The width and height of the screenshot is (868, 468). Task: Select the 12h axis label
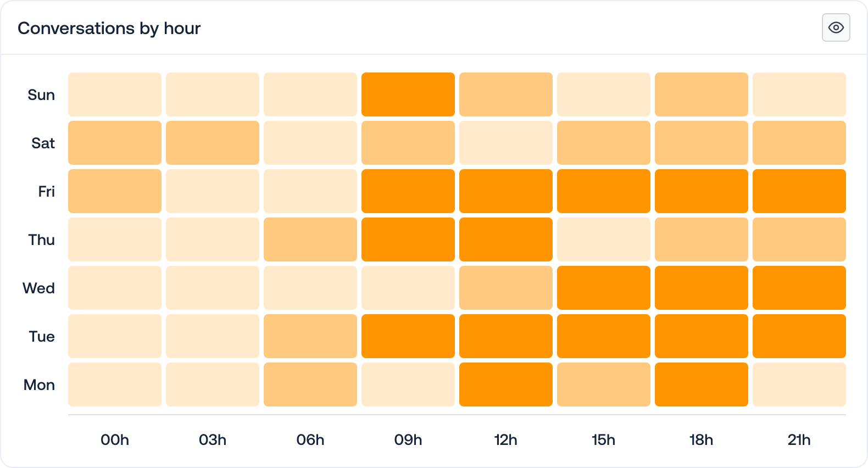pyautogui.click(x=505, y=439)
